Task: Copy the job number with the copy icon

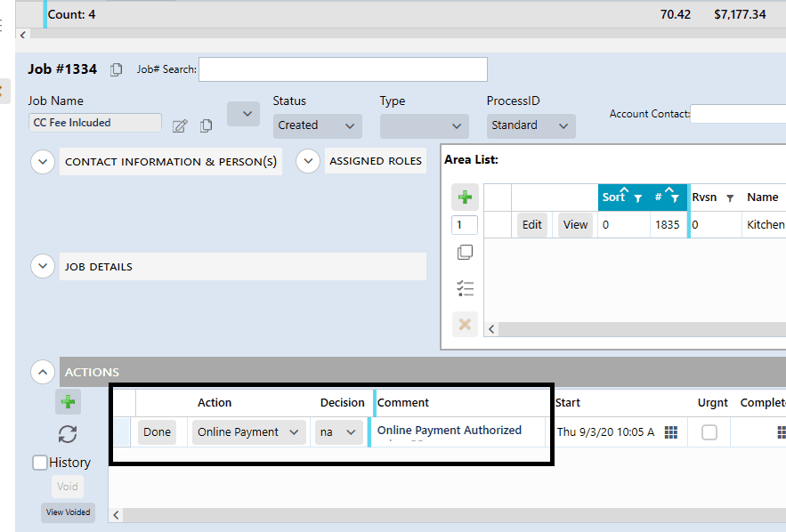Action: 117,69
